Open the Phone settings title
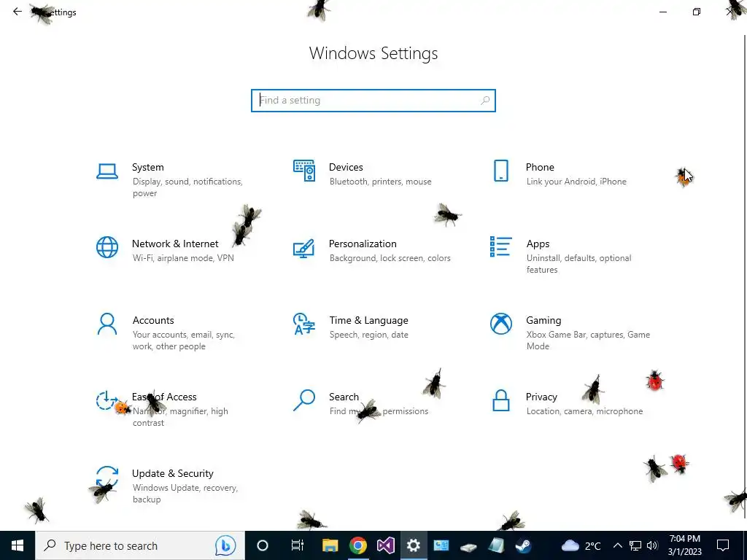Screen dimensions: 747x560 tap(540, 167)
